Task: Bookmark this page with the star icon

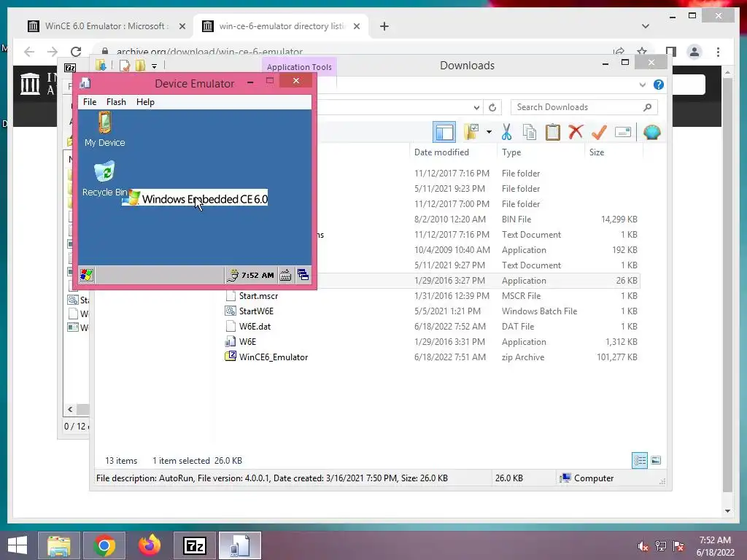Action: coord(642,52)
